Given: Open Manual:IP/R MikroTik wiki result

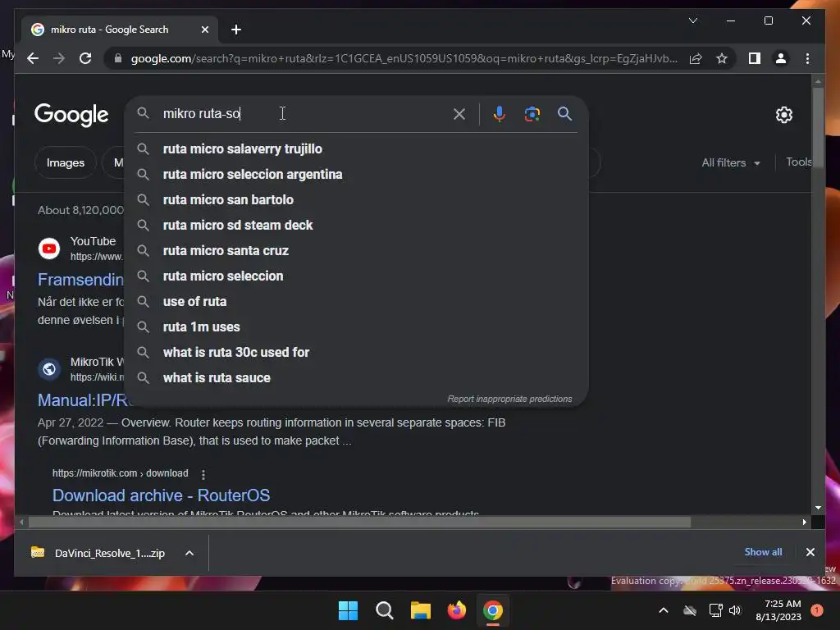Looking at the screenshot, I should pos(83,400).
